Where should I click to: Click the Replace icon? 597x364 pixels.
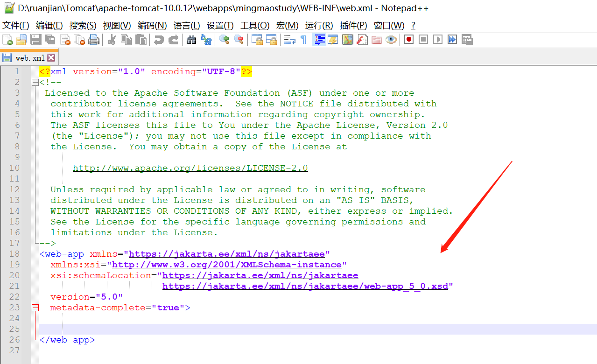pyautogui.click(x=205, y=40)
